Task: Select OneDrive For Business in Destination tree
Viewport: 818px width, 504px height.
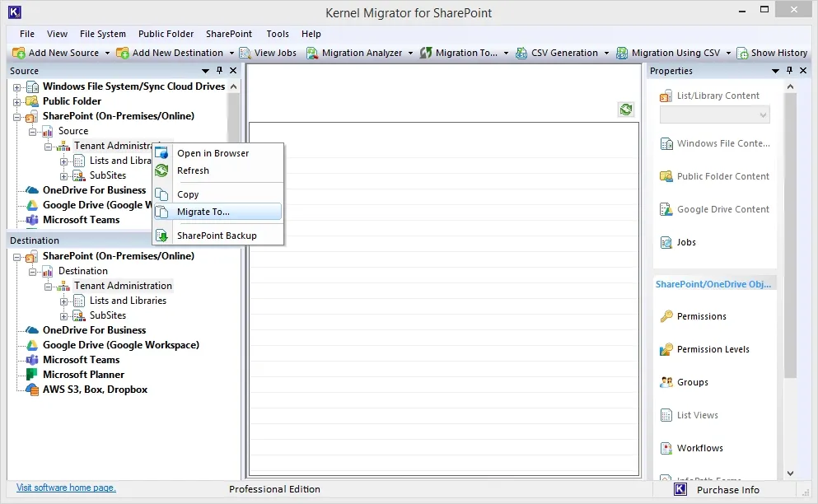Action: [x=94, y=329]
